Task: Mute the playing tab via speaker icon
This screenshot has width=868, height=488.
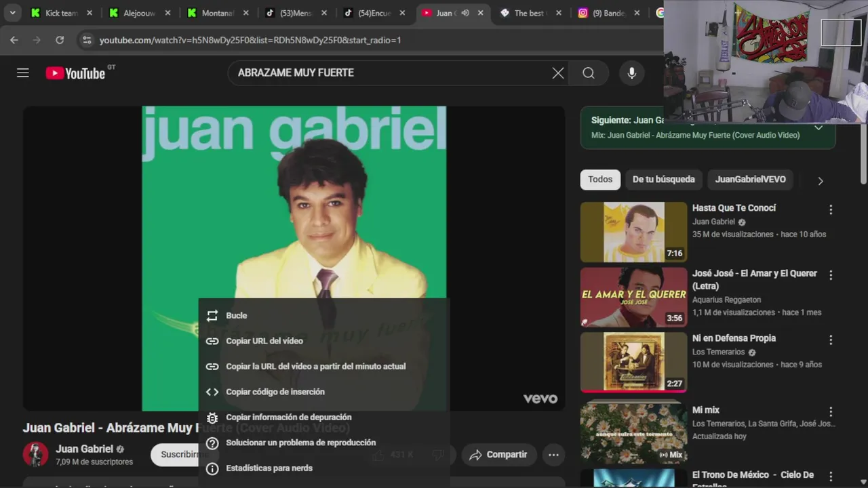Action: coord(465,13)
